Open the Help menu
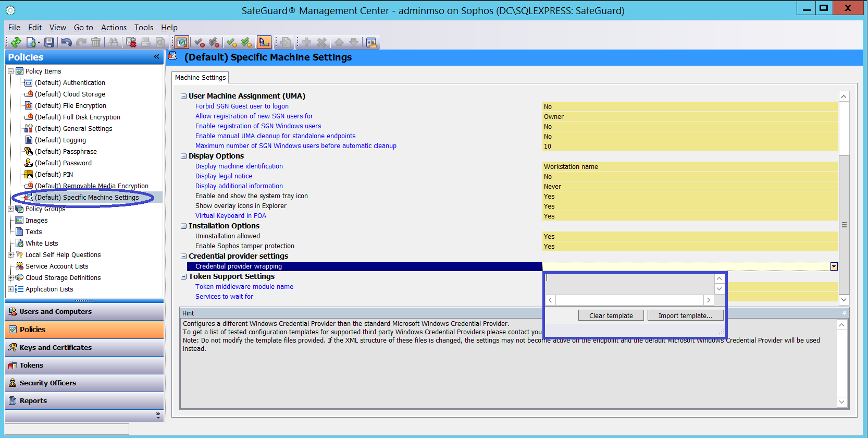The width and height of the screenshot is (868, 438). 169,28
